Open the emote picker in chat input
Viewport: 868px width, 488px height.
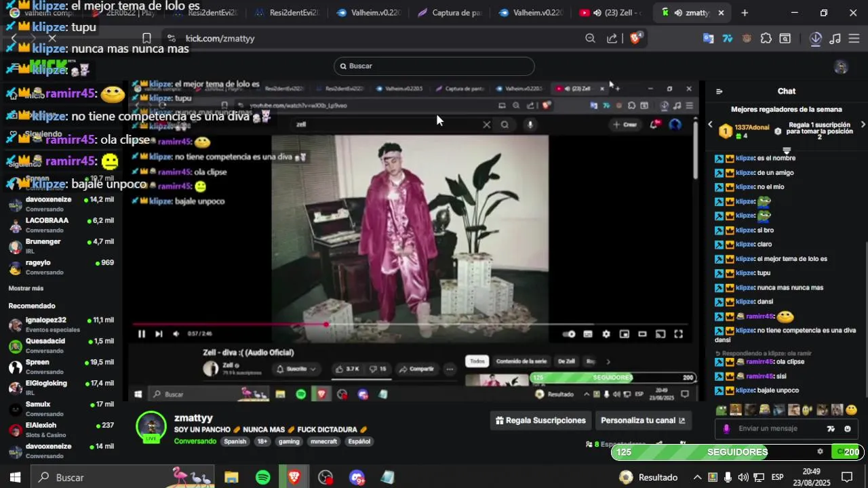(x=848, y=428)
